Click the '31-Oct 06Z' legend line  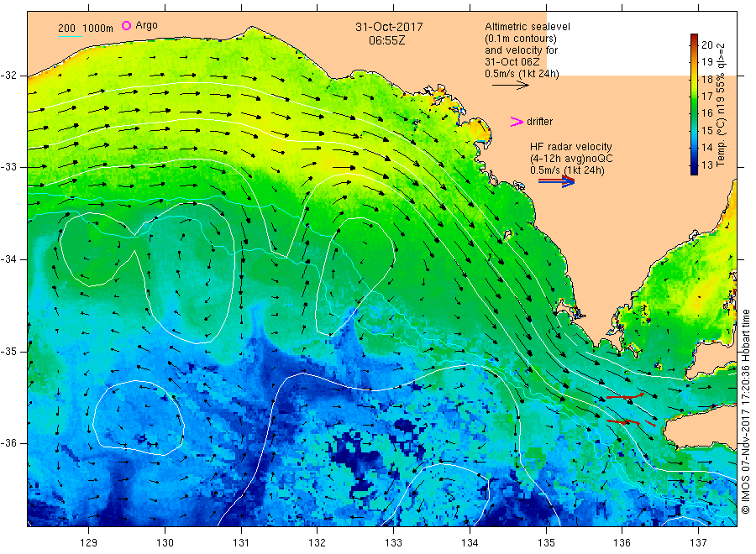(512, 61)
